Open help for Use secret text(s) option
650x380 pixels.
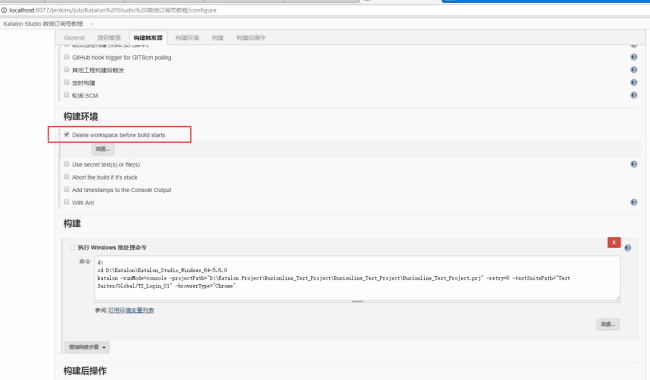[633, 165]
